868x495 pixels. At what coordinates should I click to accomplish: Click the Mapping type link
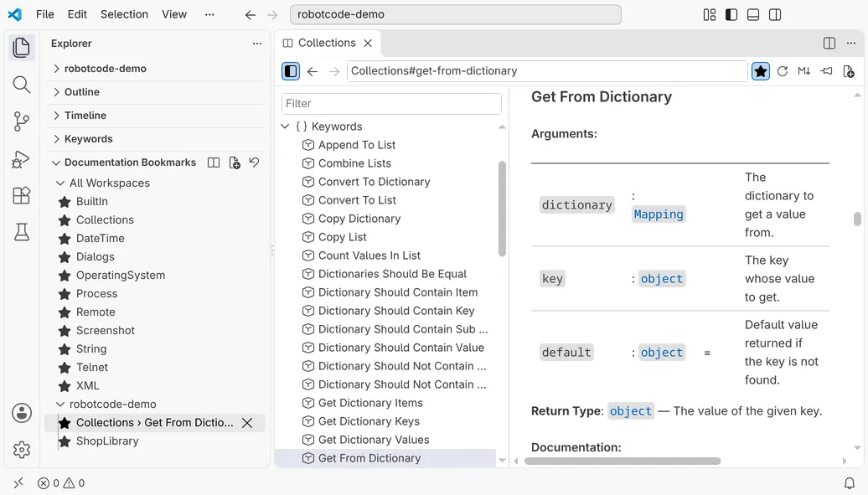click(x=659, y=214)
